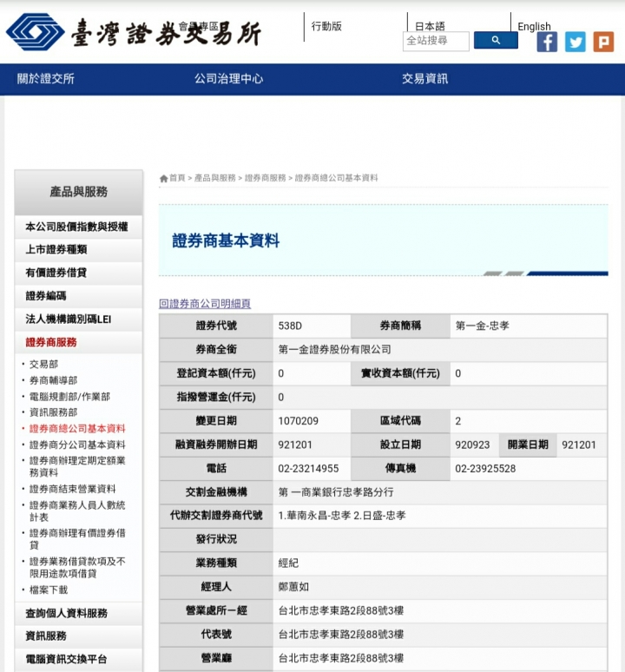
Task: Open 證券商業務人員人數統計表 sub-item
Action: tap(77, 511)
